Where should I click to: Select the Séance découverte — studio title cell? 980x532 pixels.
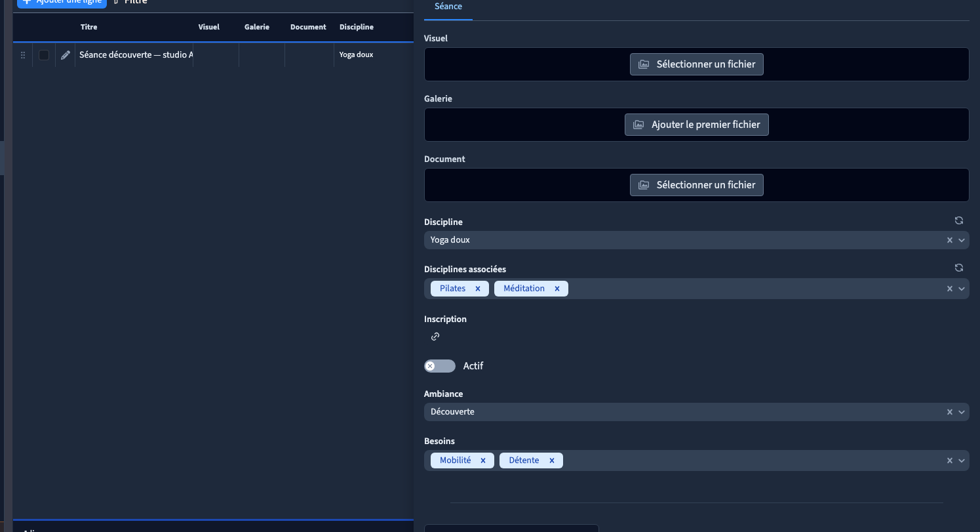point(134,55)
